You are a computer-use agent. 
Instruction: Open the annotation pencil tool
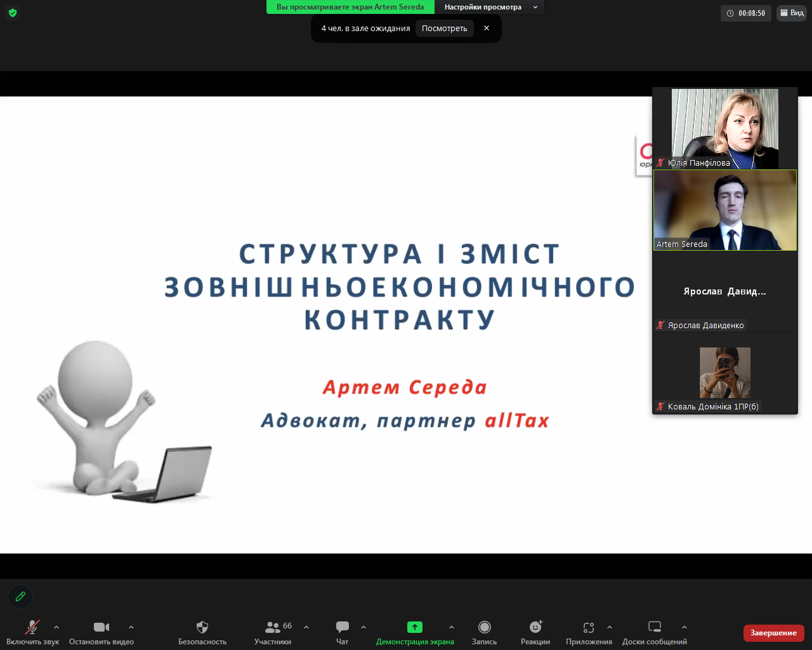point(20,596)
